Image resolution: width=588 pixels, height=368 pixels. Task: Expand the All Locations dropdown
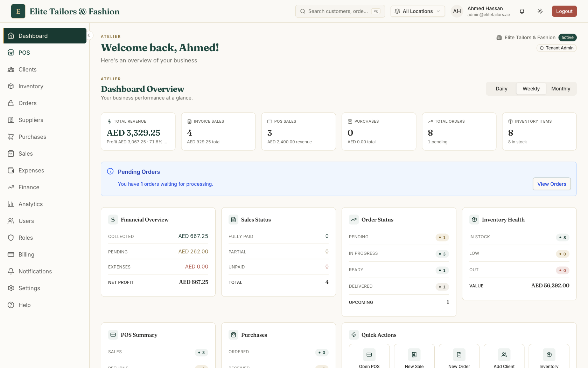418,11
